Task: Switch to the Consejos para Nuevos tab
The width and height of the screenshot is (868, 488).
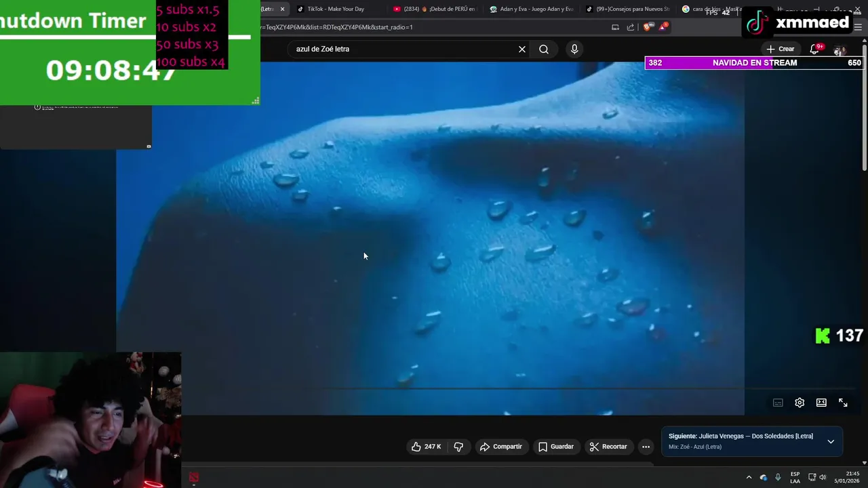Action: tap(627, 9)
